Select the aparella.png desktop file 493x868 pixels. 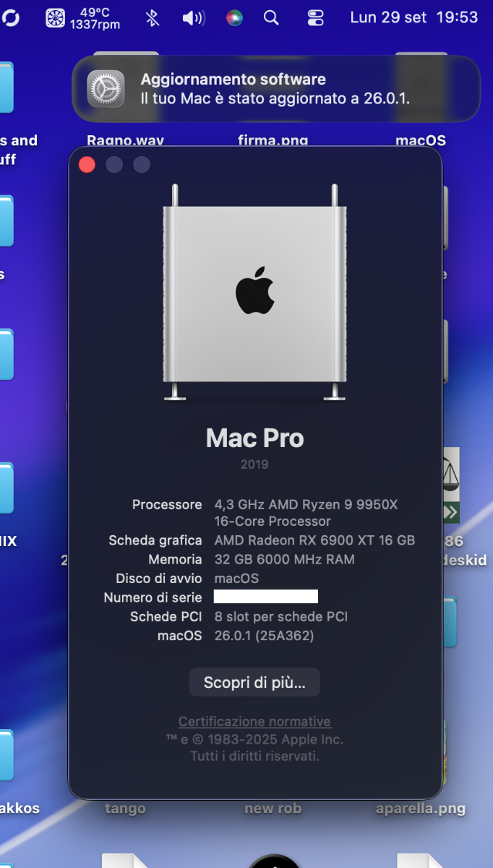click(x=421, y=808)
